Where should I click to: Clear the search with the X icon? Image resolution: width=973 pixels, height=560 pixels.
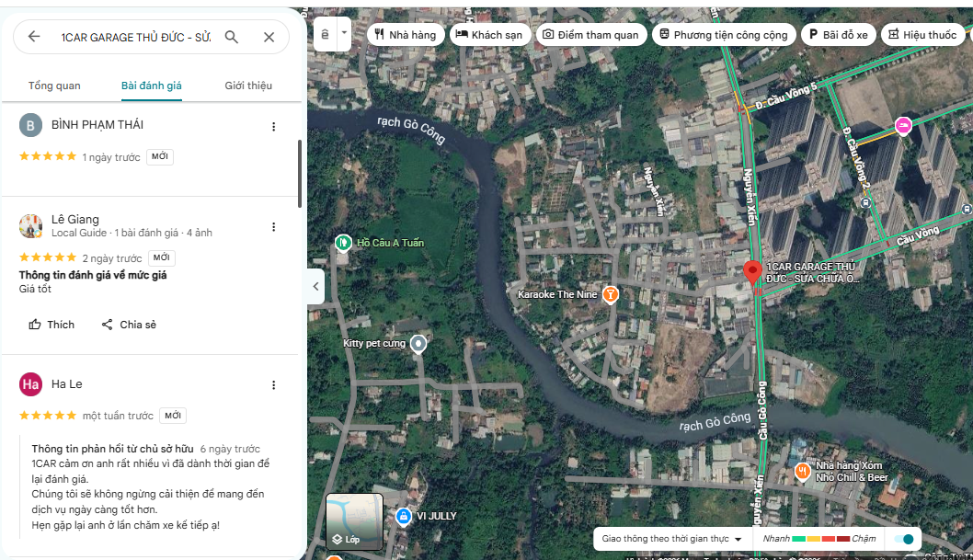(x=269, y=37)
